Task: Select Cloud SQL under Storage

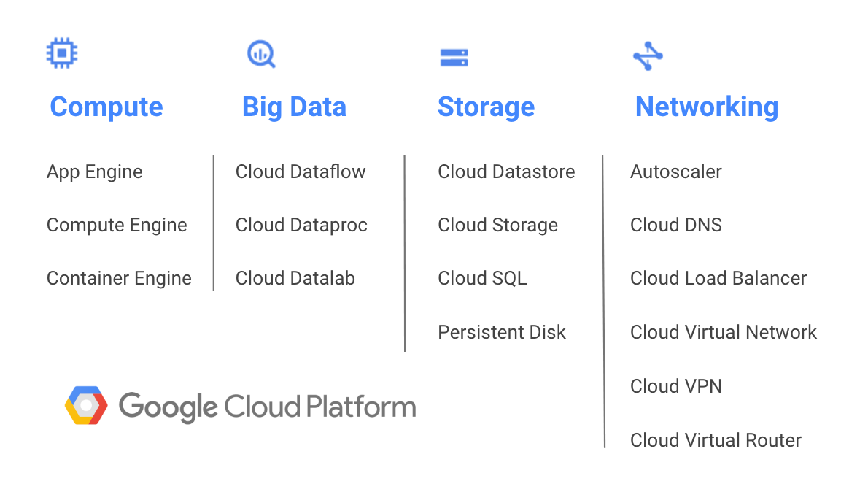Action: coord(482,279)
